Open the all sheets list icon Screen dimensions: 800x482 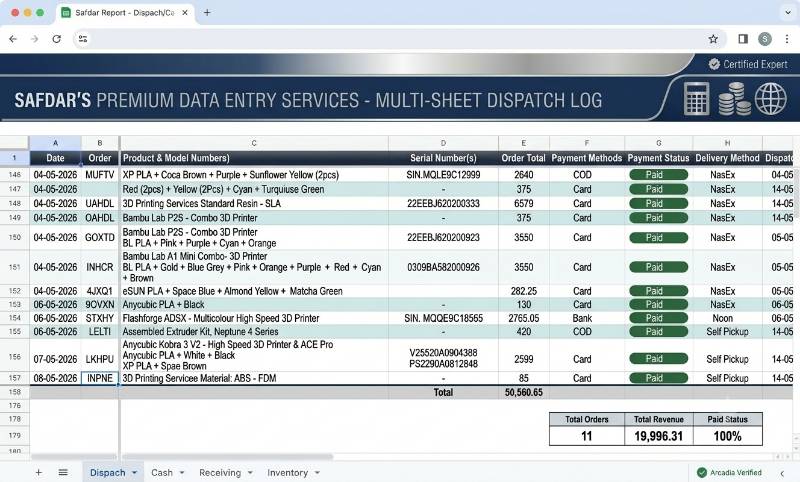coord(63,472)
